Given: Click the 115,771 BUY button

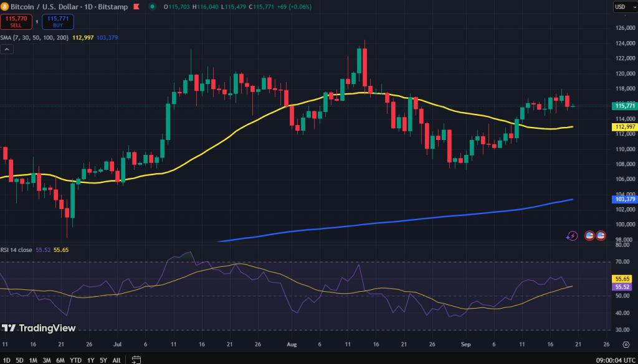Looking at the screenshot, I should [x=57, y=21].
